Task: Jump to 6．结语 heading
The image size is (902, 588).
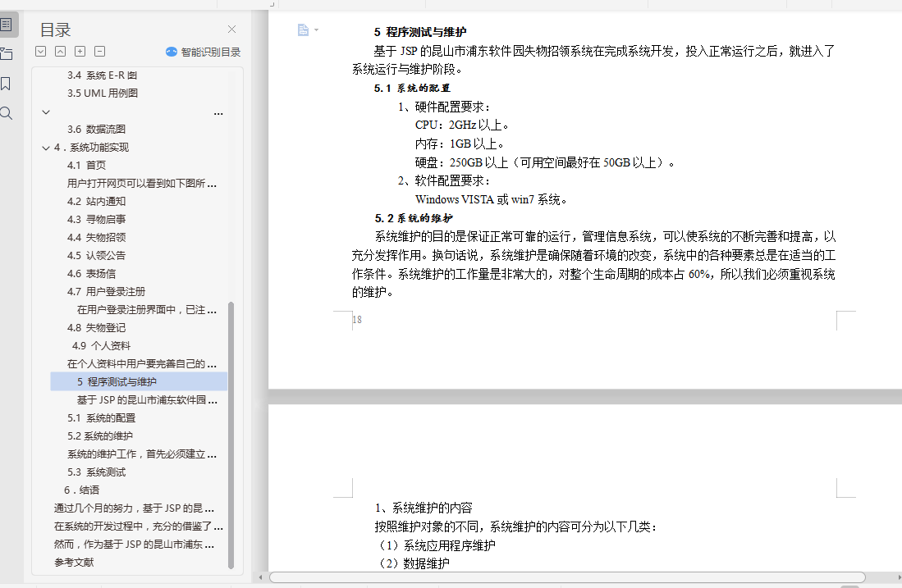Action: pos(81,490)
